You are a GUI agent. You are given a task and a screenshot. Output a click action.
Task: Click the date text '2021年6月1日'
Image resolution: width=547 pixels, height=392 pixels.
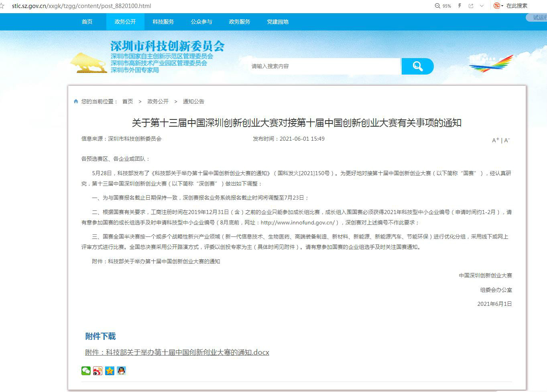pos(495,304)
